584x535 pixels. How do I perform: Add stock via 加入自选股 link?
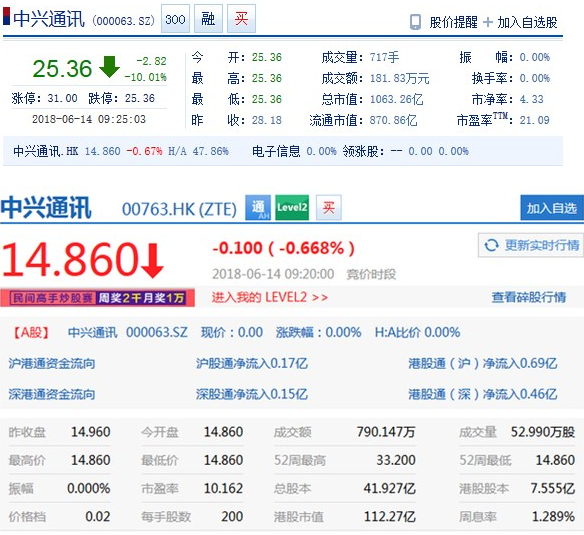click(x=527, y=22)
